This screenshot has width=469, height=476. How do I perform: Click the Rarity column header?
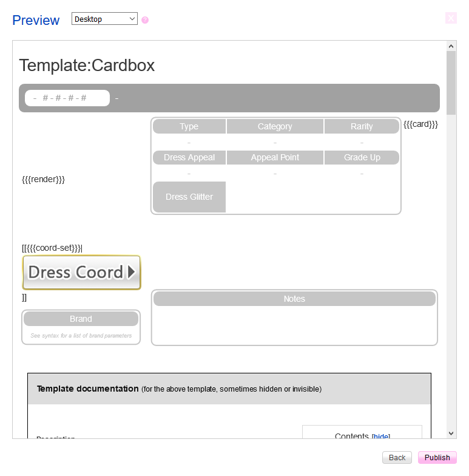click(362, 126)
